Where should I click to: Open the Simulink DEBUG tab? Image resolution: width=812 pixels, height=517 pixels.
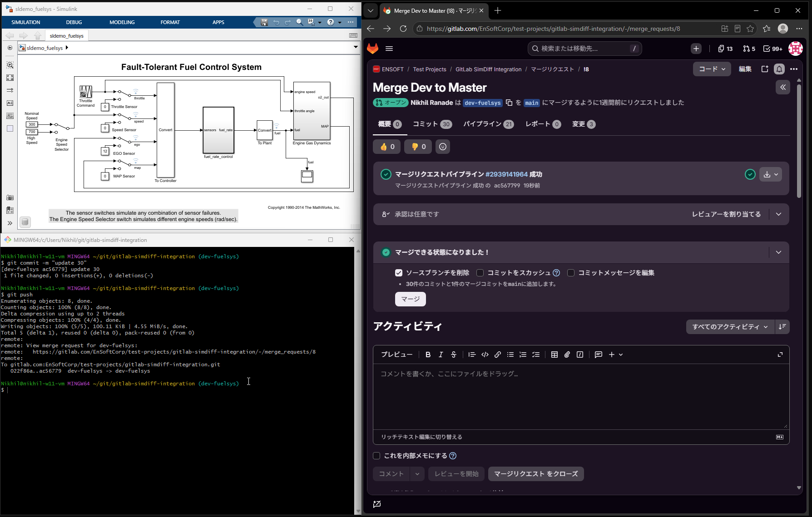point(74,22)
